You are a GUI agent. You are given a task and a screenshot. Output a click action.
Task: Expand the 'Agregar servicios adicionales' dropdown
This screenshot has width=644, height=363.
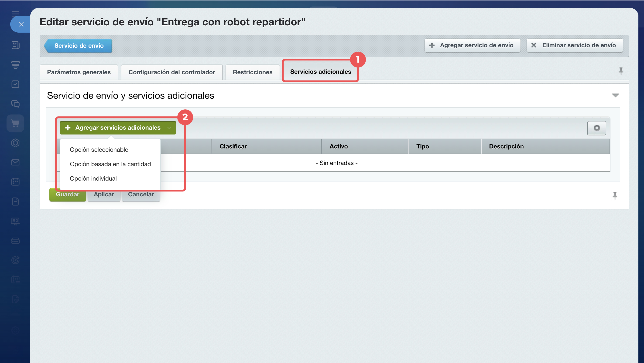tap(118, 128)
